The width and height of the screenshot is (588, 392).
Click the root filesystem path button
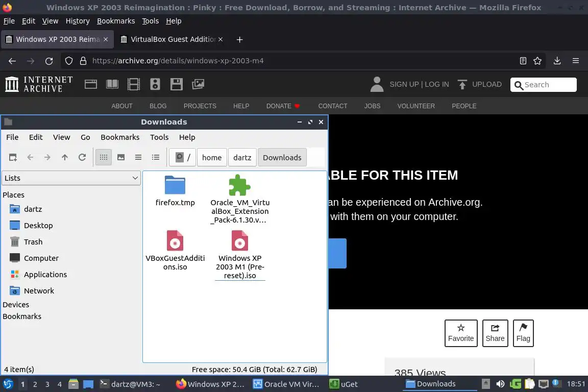(x=183, y=158)
